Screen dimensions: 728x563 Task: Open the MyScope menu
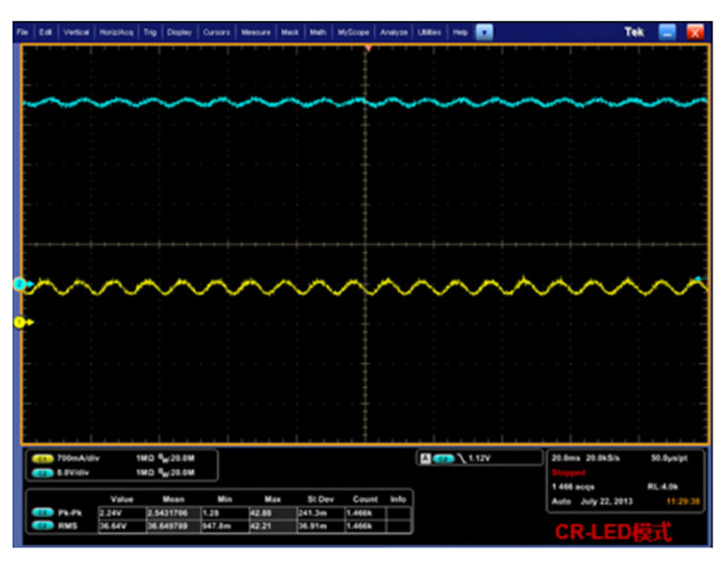353,32
